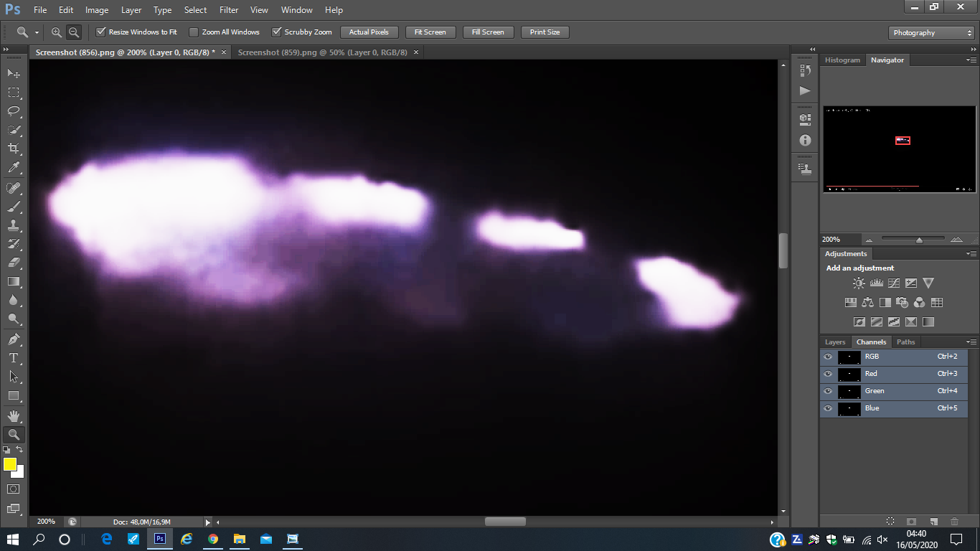Select the Clone Stamp tool

click(x=13, y=225)
